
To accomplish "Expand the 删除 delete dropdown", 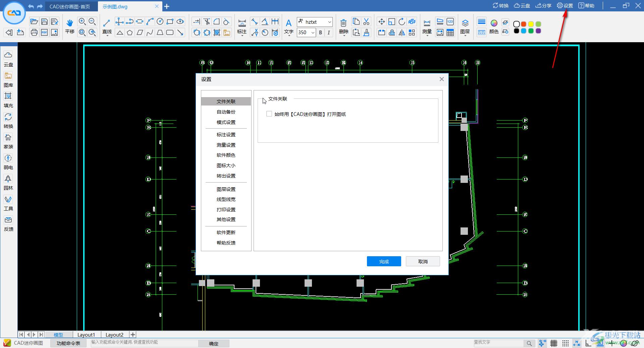I will [x=344, y=35].
